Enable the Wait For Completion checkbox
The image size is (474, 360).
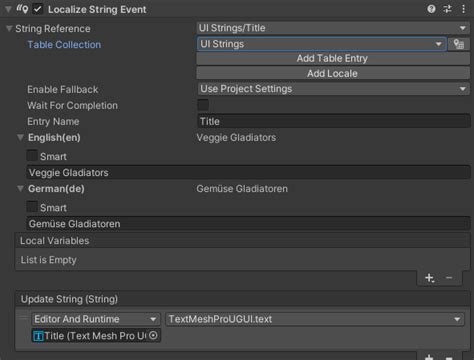coord(203,105)
